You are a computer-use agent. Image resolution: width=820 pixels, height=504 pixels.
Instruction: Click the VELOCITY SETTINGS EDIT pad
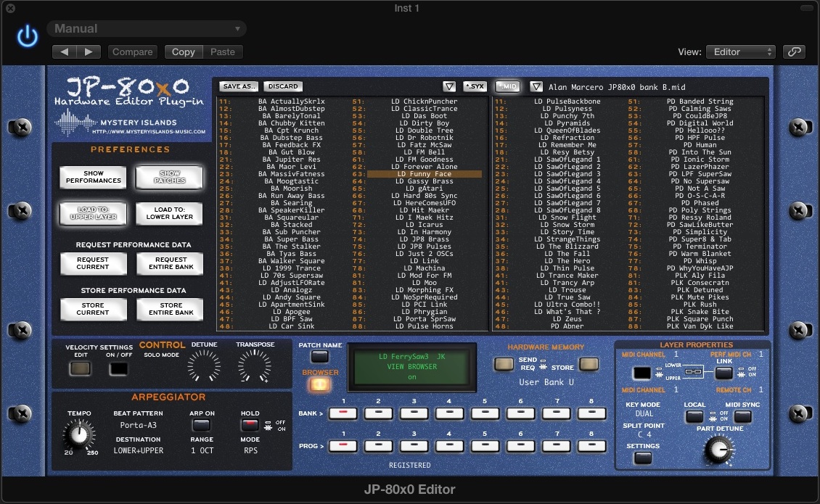(x=80, y=370)
